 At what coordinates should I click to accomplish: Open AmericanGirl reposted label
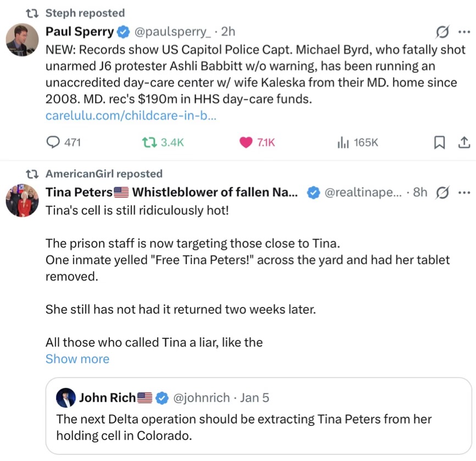pos(103,174)
